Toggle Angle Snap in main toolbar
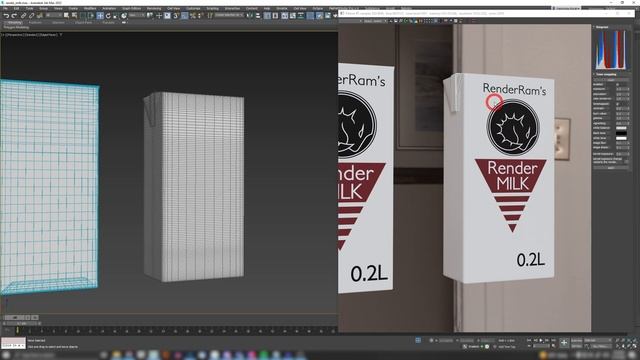Image resolution: width=640 pixels, height=360 pixels. tap(185, 16)
